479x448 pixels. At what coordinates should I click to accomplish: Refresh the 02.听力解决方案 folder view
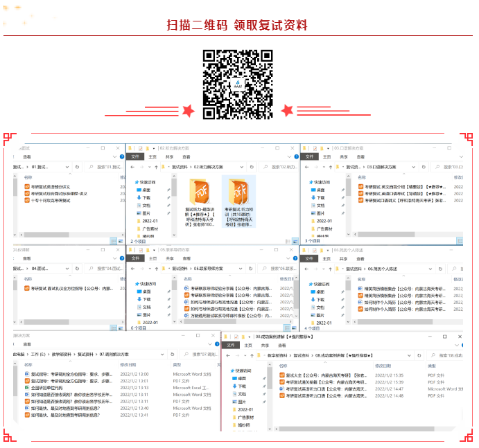click(252, 167)
